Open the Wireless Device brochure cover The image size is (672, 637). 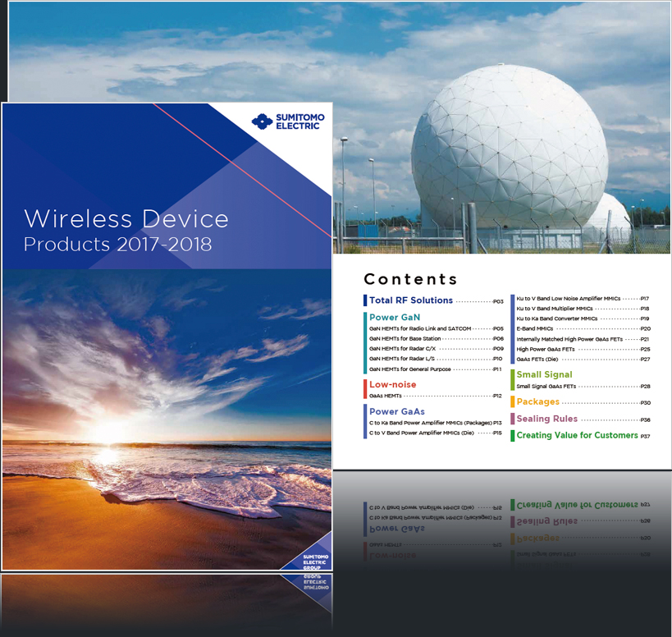pos(167,337)
